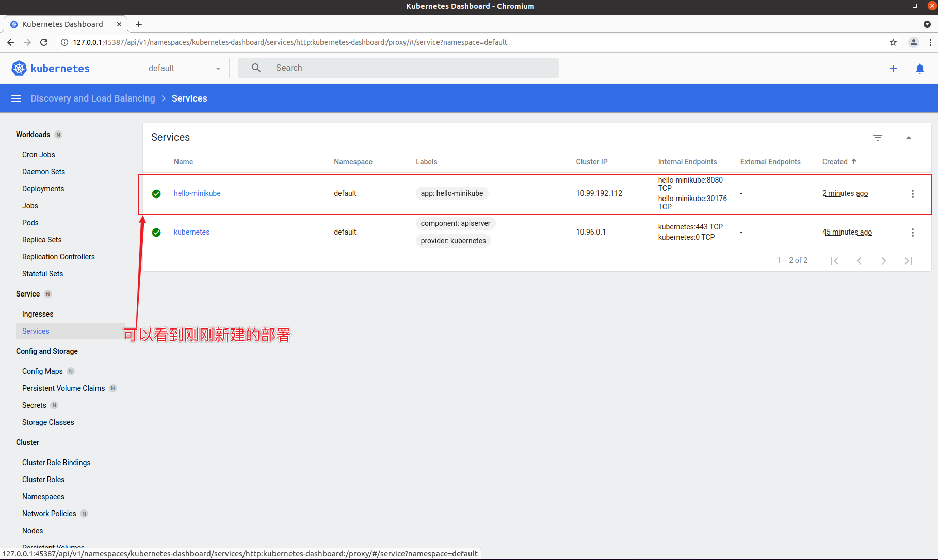Click the plus create resource icon
Viewport: 938px width, 560px height.
[x=893, y=69]
